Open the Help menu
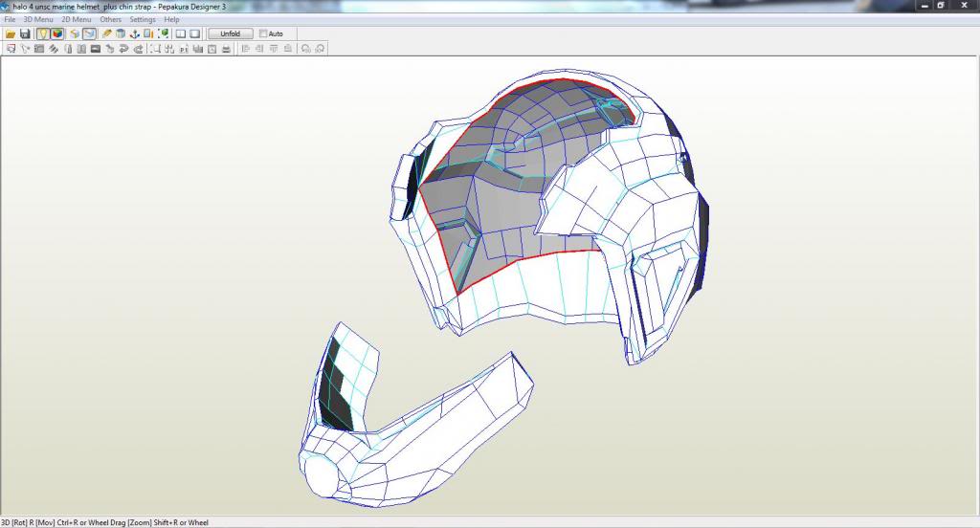Image resolution: width=980 pixels, height=528 pixels. [172, 19]
